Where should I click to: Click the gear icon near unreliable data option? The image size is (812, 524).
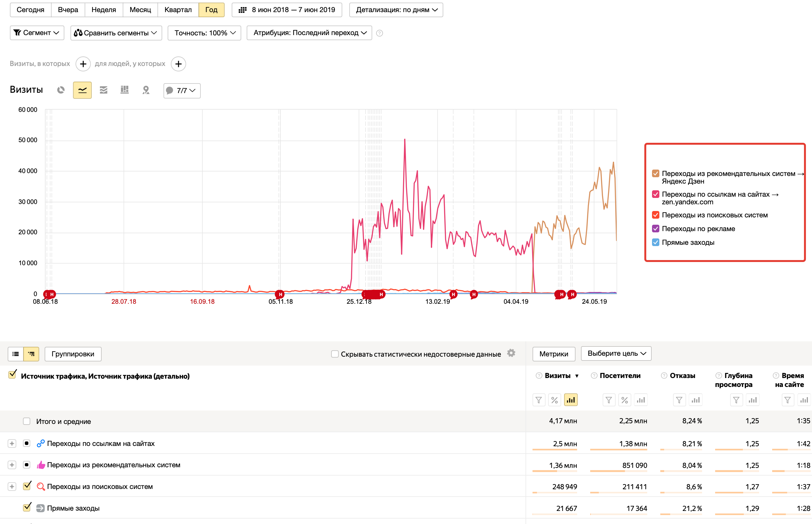(x=511, y=353)
